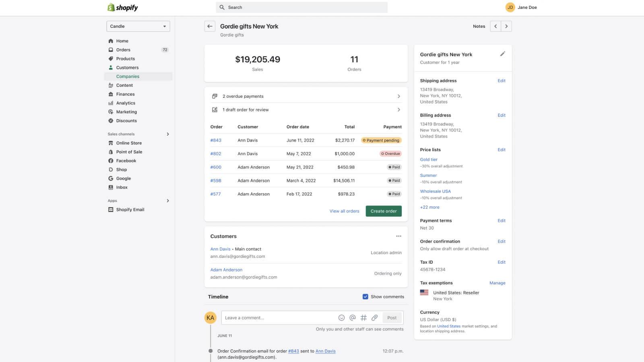Click the Leave a comment input field
Viewport: 644px width, 362px height.
[x=278, y=318]
